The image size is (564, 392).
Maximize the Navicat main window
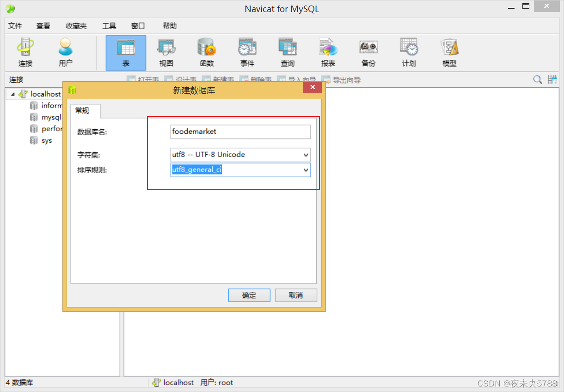pos(526,6)
